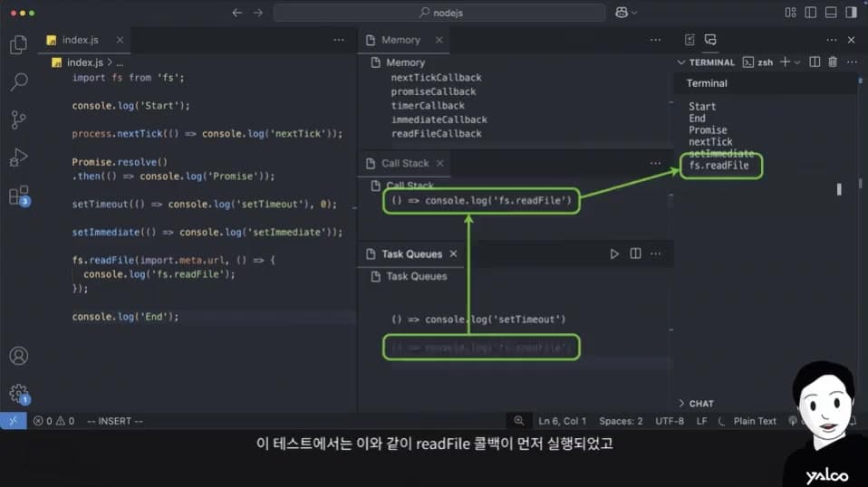Switch to the Call Stack tab
The image size is (868, 487).
[405, 163]
